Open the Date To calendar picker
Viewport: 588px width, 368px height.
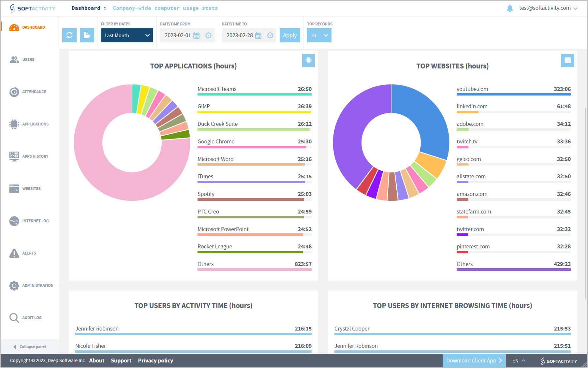[x=258, y=35]
